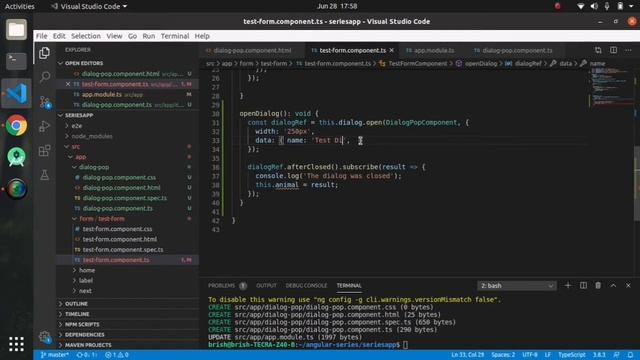The width and height of the screenshot is (640, 360).
Task: Switch to Debug Console panel tab
Action: tap(306, 285)
